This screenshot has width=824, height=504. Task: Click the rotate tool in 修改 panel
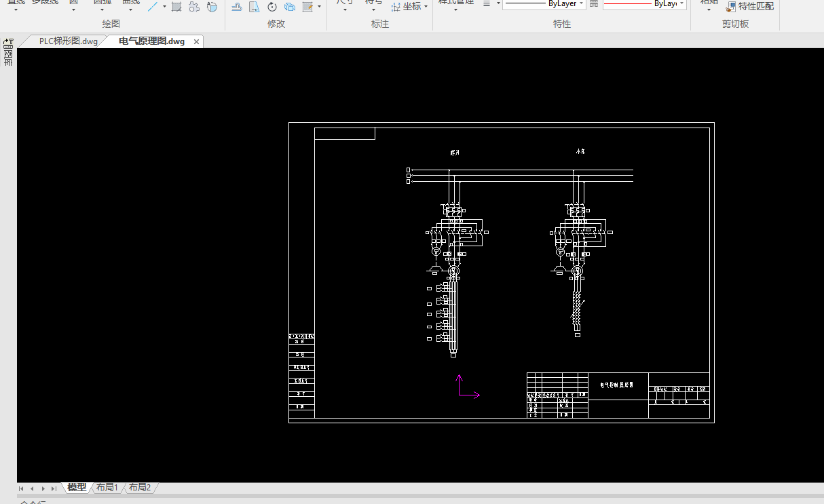coord(272,7)
